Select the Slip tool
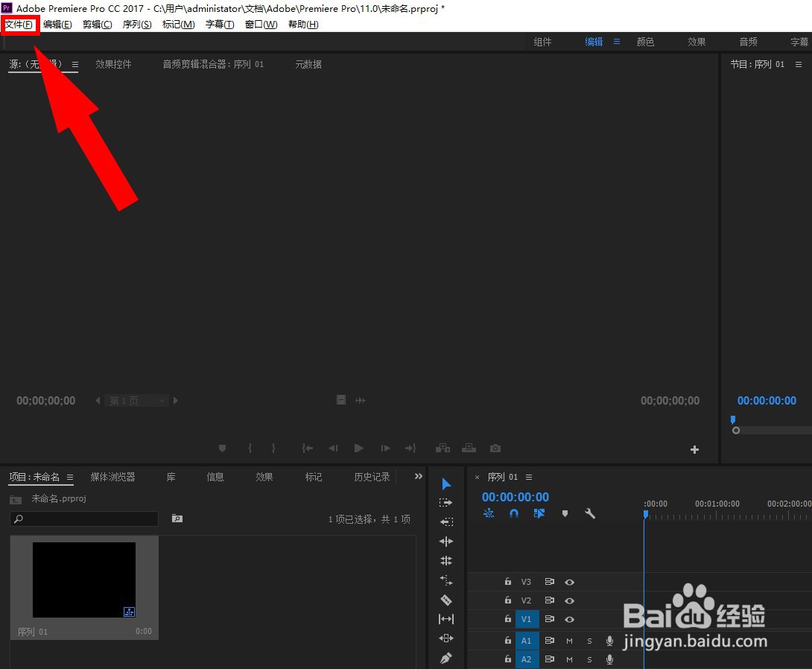This screenshot has width=812, height=669. tap(446, 619)
